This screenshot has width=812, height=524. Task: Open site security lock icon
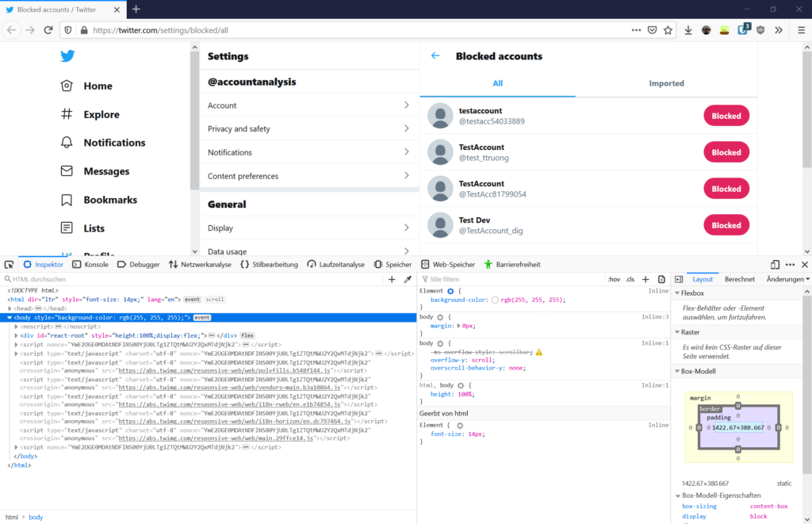(x=84, y=30)
